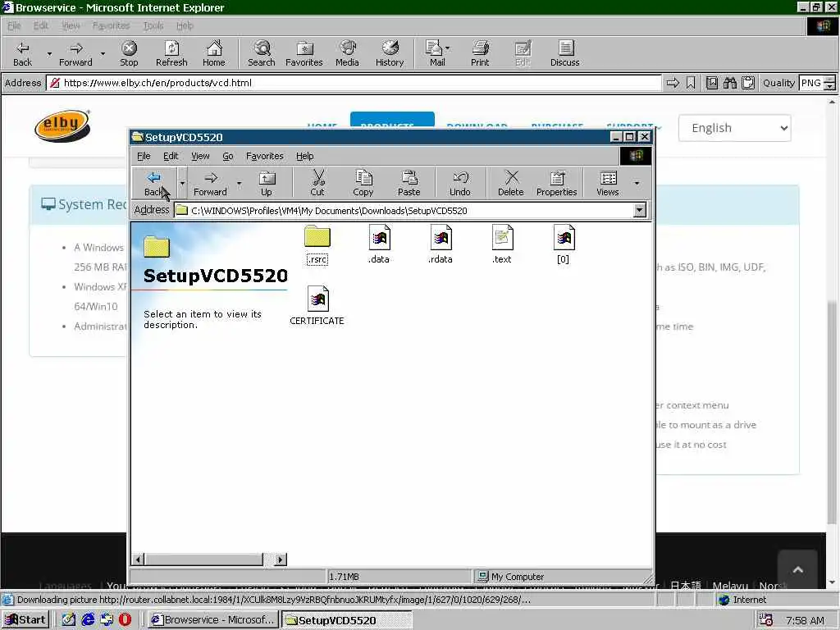
Task: Open the Views dropdown arrow
Action: [x=637, y=183]
